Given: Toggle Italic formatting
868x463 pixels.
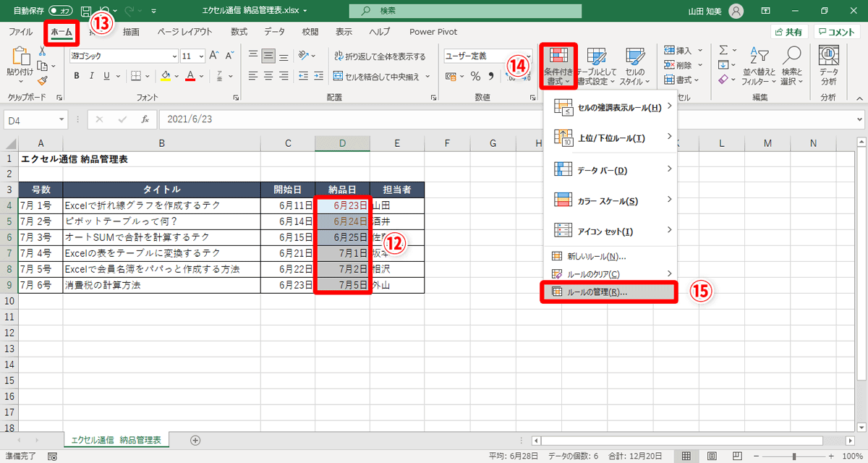Looking at the screenshot, I should tap(92, 75).
